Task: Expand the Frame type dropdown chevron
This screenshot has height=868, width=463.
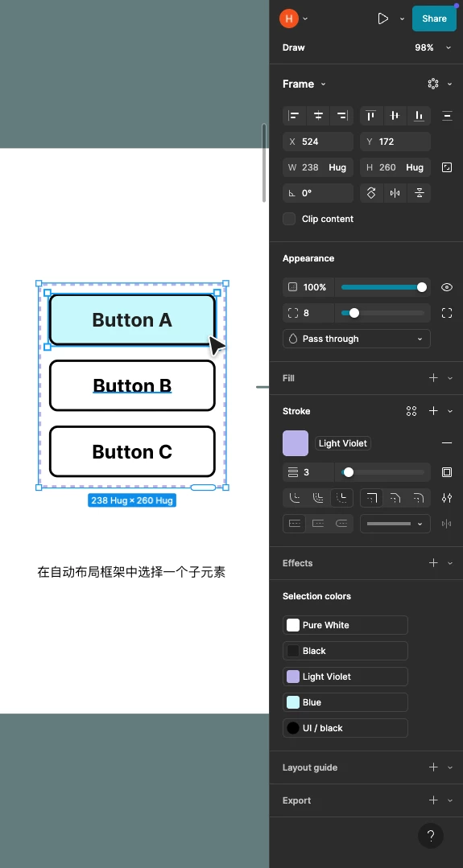Action: [324, 84]
